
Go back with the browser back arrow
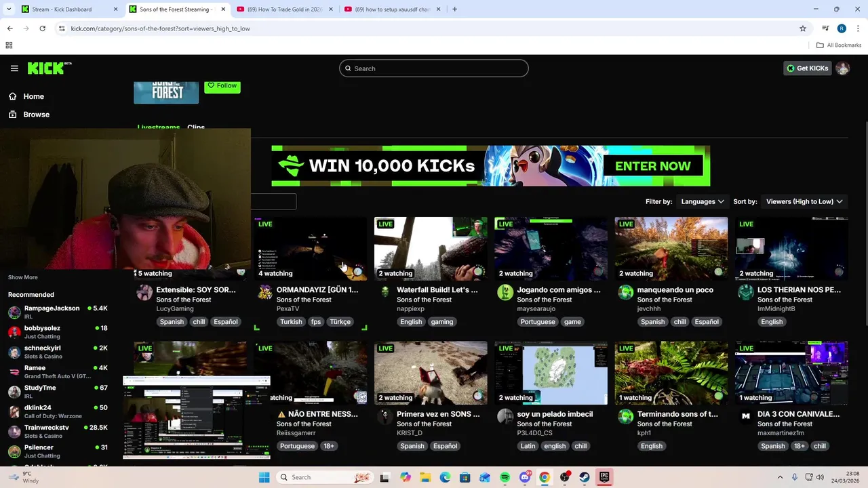point(9,28)
